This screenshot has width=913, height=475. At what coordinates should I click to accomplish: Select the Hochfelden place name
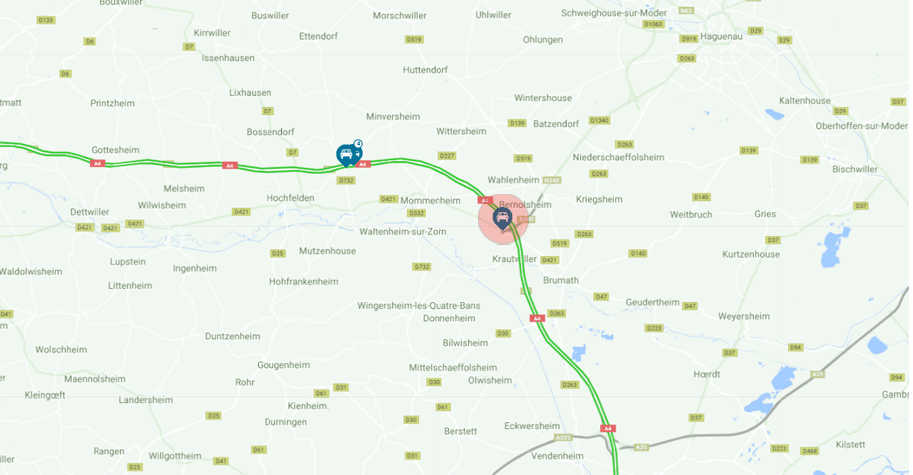pyautogui.click(x=291, y=198)
